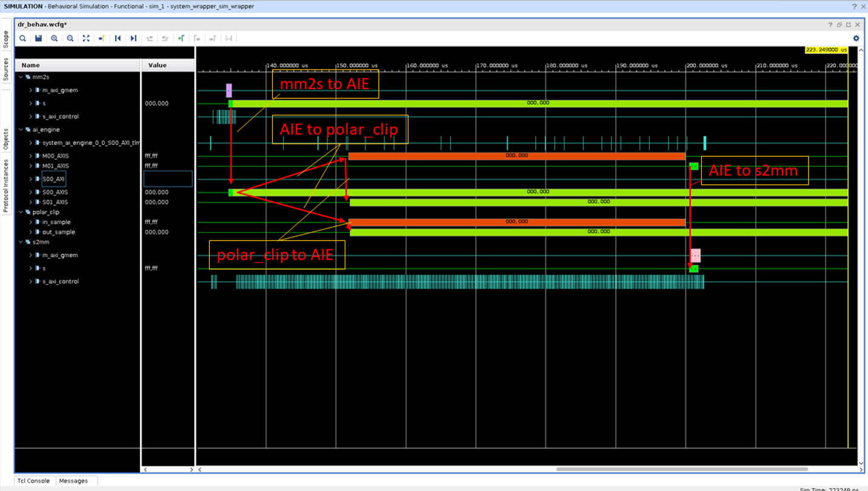Click the mm2s group icon

coord(28,77)
